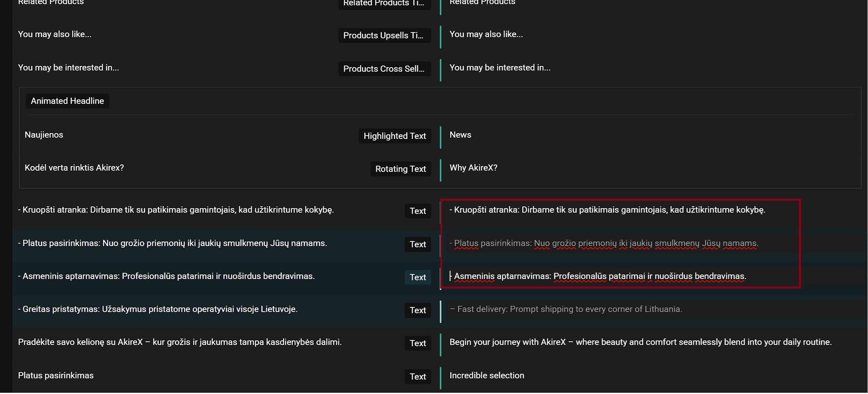This screenshot has height=394, width=868.
Task: Click translation field for 'Platus pasirinkimas: Nuo grožio' row
Action: click(x=605, y=244)
